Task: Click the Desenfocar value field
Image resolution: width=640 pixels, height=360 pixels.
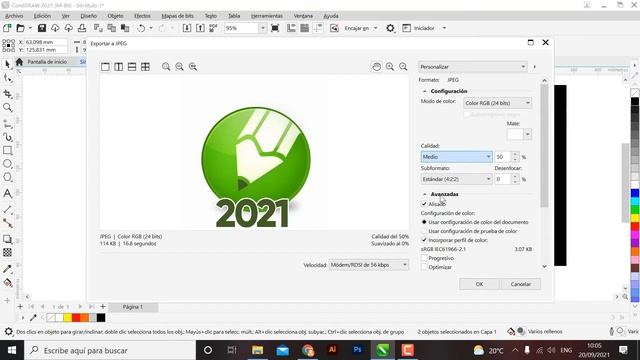Action: click(x=502, y=179)
